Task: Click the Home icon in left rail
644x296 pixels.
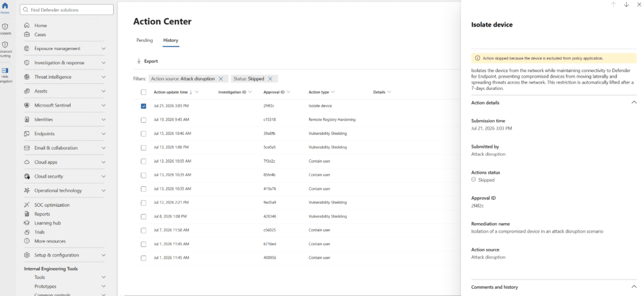Action: point(5,6)
